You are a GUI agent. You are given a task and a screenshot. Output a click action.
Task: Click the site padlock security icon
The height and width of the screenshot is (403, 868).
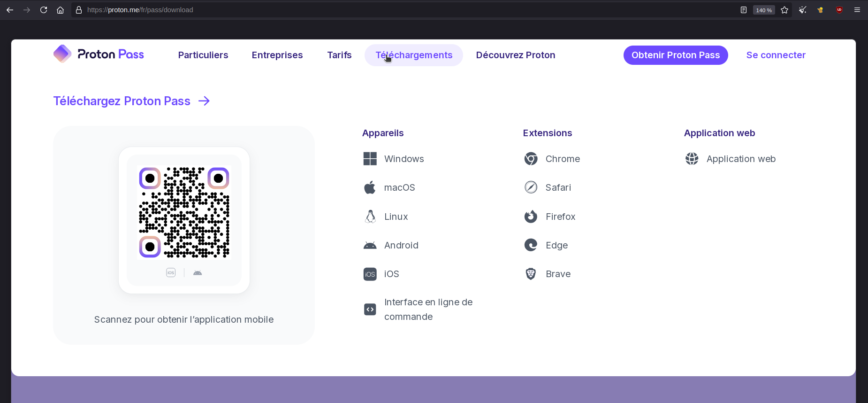pyautogui.click(x=79, y=10)
